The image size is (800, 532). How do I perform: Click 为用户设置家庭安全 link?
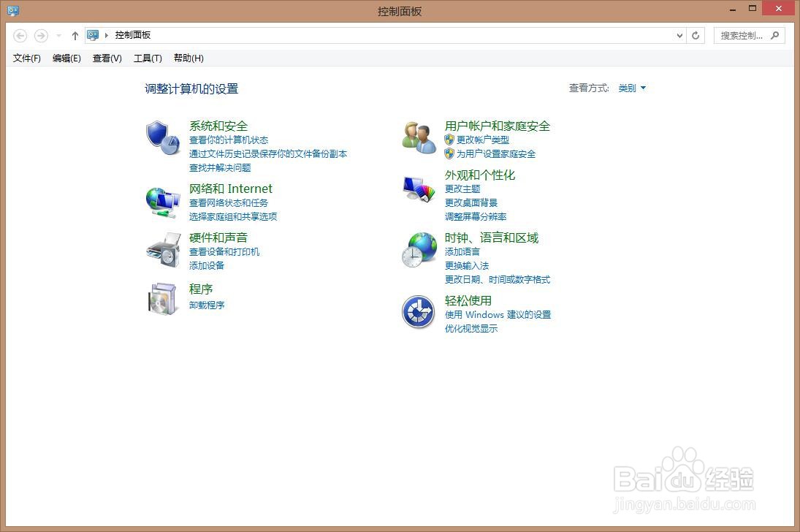click(x=496, y=153)
